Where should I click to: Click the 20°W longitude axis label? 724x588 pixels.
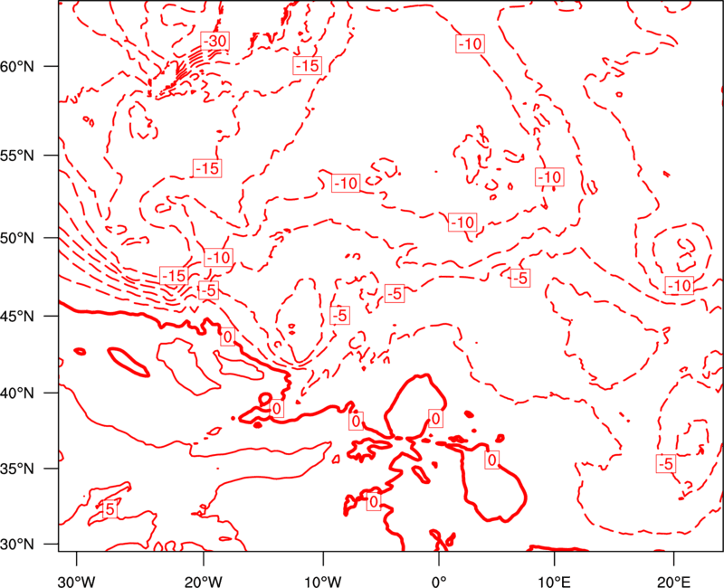pos(203,581)
